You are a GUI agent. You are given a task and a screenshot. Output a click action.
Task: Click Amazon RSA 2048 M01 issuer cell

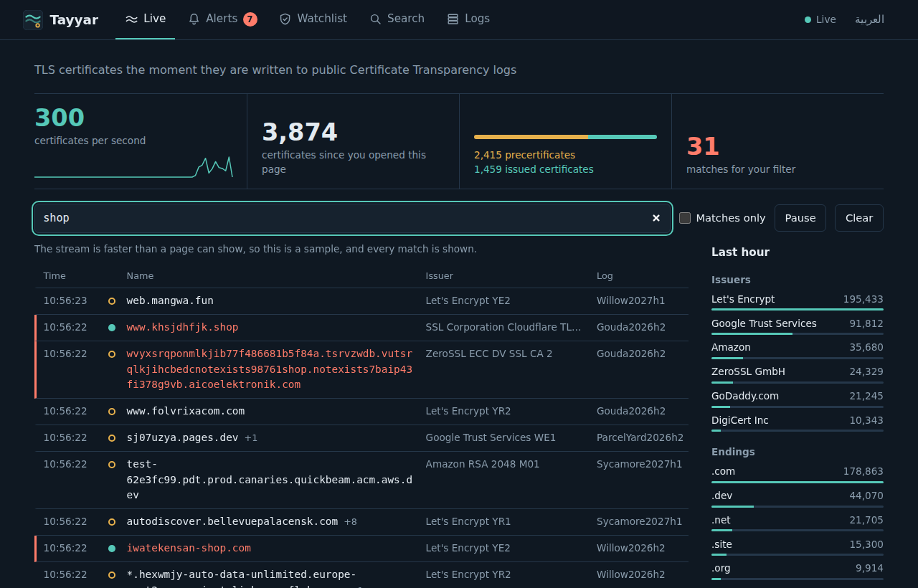(x=483, y=465)
